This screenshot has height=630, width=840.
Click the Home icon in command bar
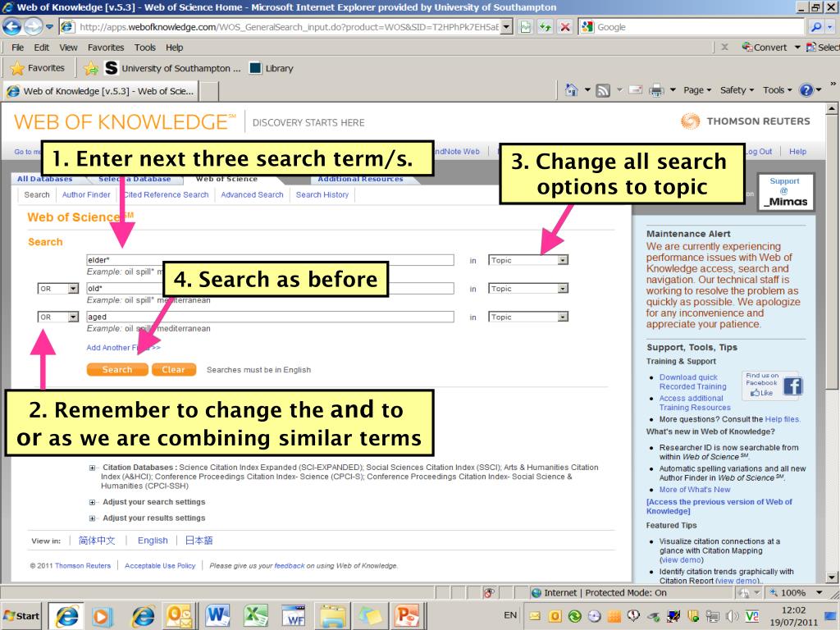(572, 90)
